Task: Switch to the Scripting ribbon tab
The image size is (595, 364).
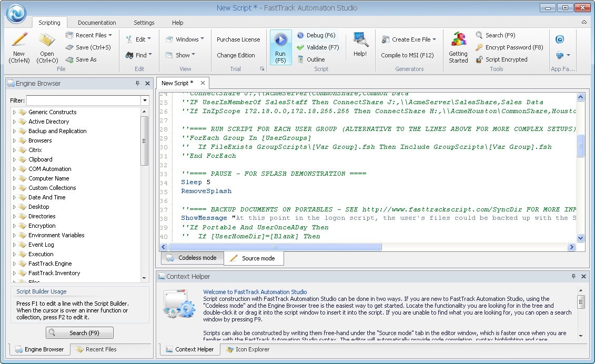Action: point(49,23)
